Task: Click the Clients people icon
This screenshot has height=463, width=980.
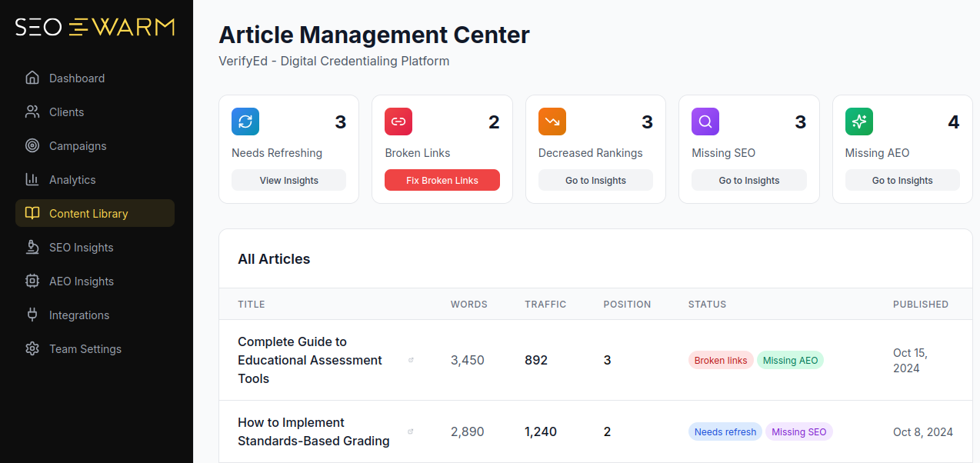Action: pyautogui.click(x=32, y=112)
